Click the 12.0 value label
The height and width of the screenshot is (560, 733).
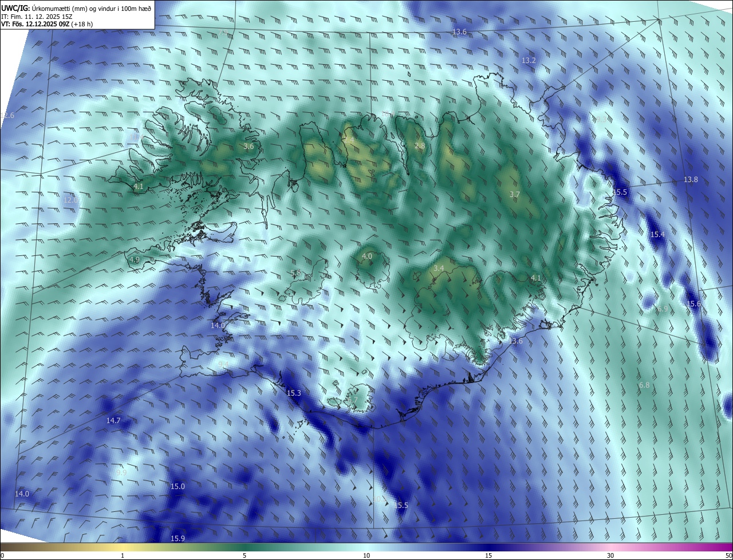pos(71,200)
